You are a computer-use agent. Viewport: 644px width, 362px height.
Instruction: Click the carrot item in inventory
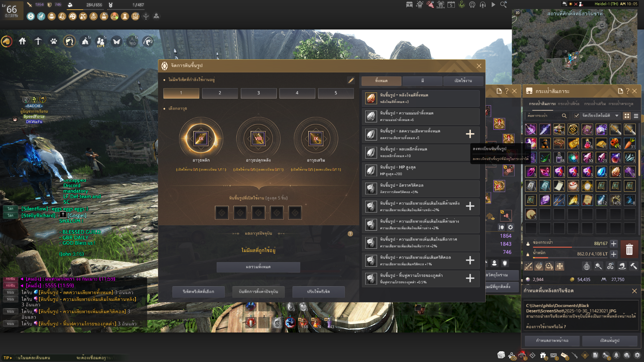pos(630,143)
